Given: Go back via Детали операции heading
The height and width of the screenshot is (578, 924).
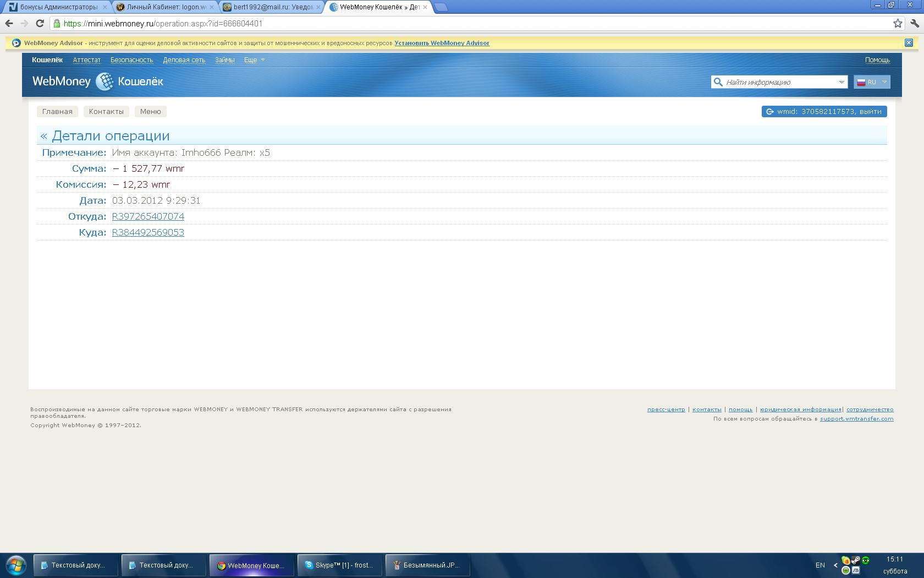Looking at the screenshot, I should [105, 136].
